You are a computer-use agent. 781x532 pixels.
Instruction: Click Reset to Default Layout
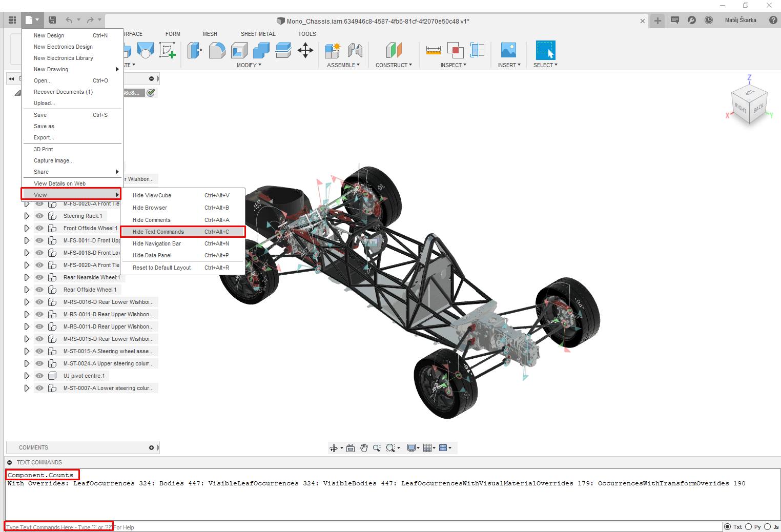[x=183, y=268]
